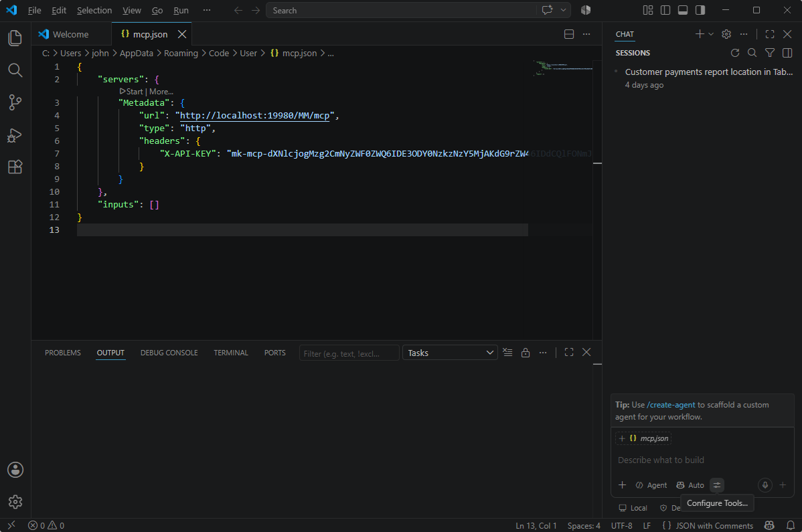This screenshot has height=532, width=802.
Task: Open the Run and Debug view
Action: tap(15, 135)
